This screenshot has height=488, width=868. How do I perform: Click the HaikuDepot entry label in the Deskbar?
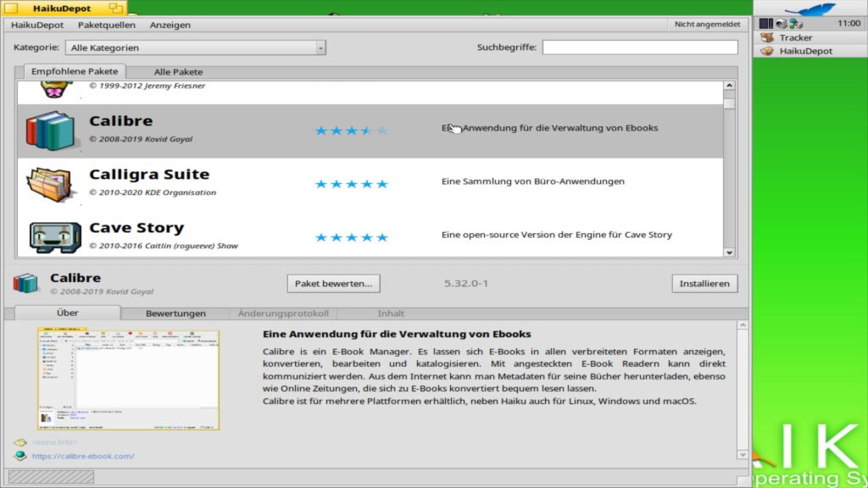(806, 51)
